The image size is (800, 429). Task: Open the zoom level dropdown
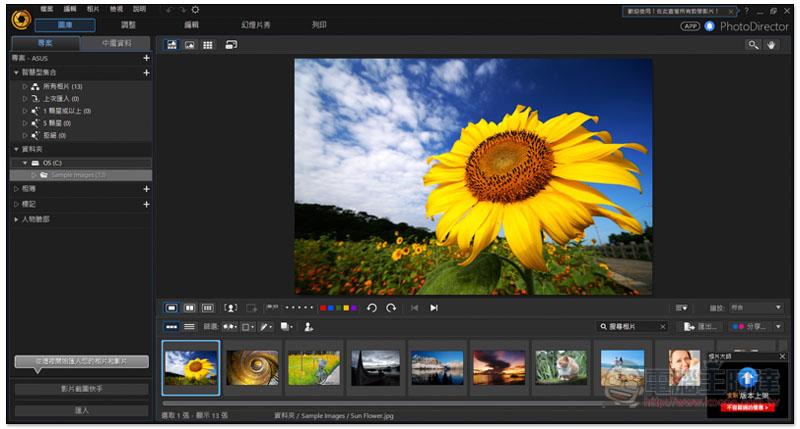tap(756, 308)
